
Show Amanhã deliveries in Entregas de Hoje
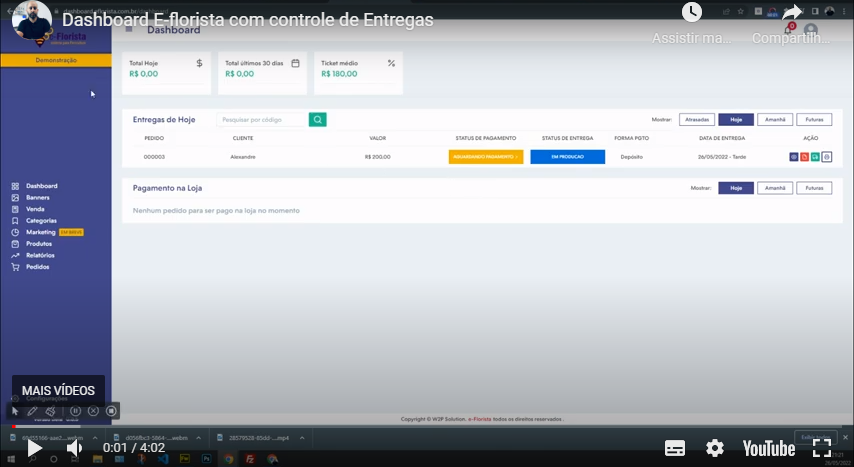pos(775,119)
